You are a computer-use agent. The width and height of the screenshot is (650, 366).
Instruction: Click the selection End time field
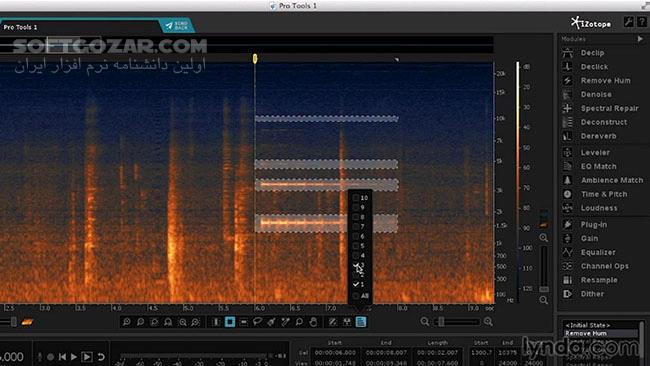tap(386, 353)
